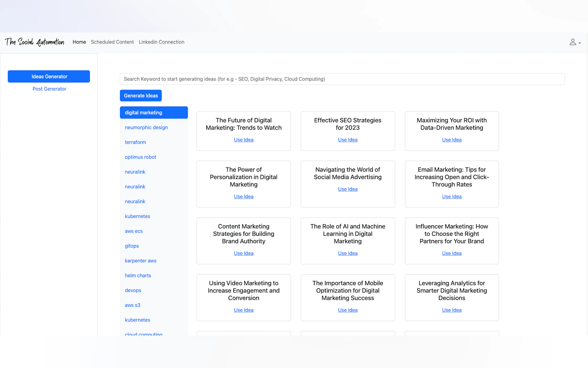
Task: Expand the account dropdown caret
Action: click(x=580, y=43)
